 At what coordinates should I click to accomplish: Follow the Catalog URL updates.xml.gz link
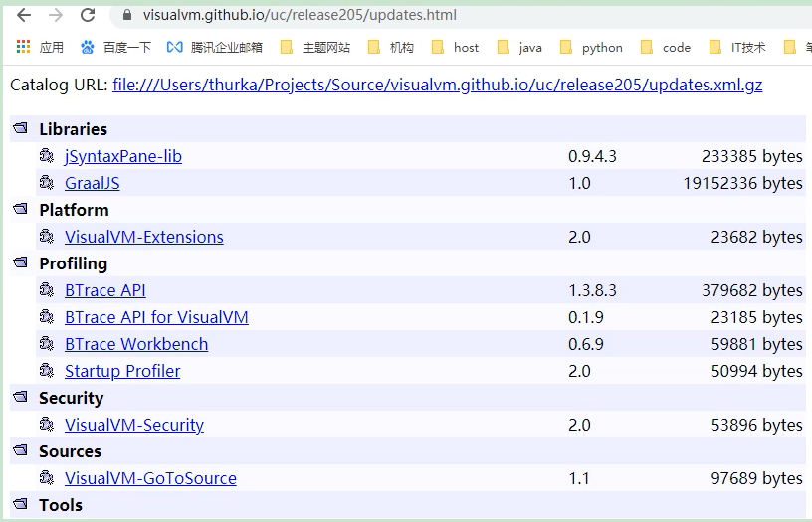pos(438,85)
